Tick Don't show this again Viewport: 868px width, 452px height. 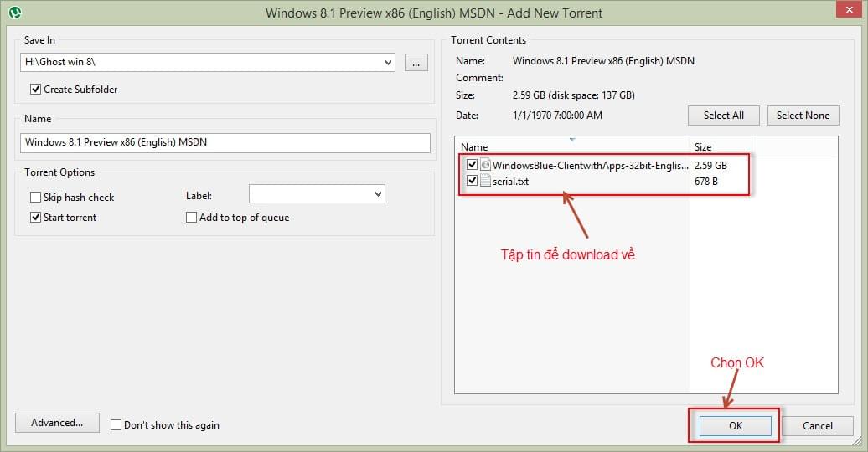point(116,425)
